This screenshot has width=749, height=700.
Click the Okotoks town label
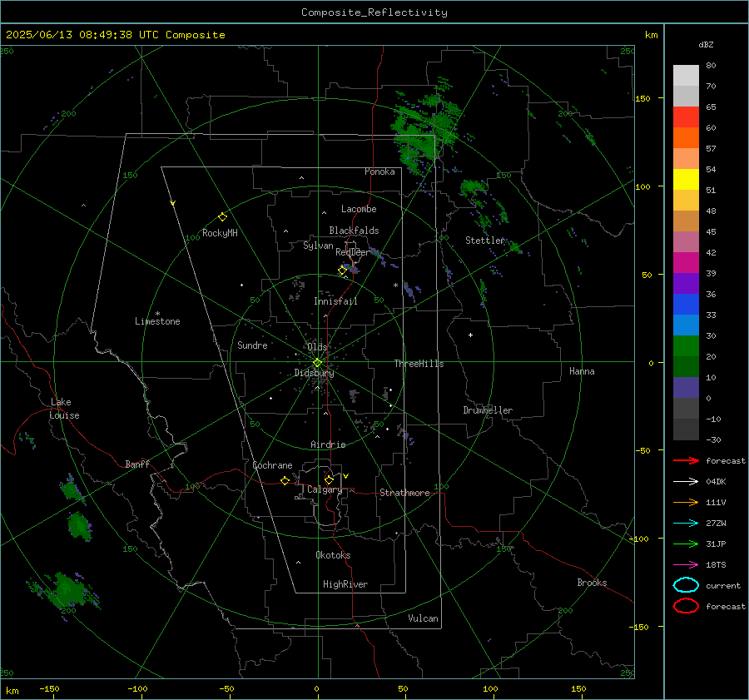click(x=333, y=555)
